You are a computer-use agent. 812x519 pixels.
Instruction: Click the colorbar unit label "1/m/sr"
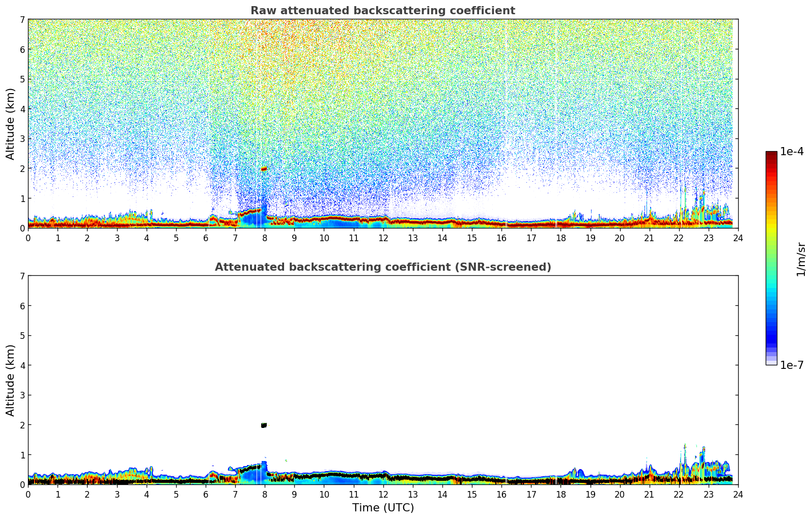801,259
